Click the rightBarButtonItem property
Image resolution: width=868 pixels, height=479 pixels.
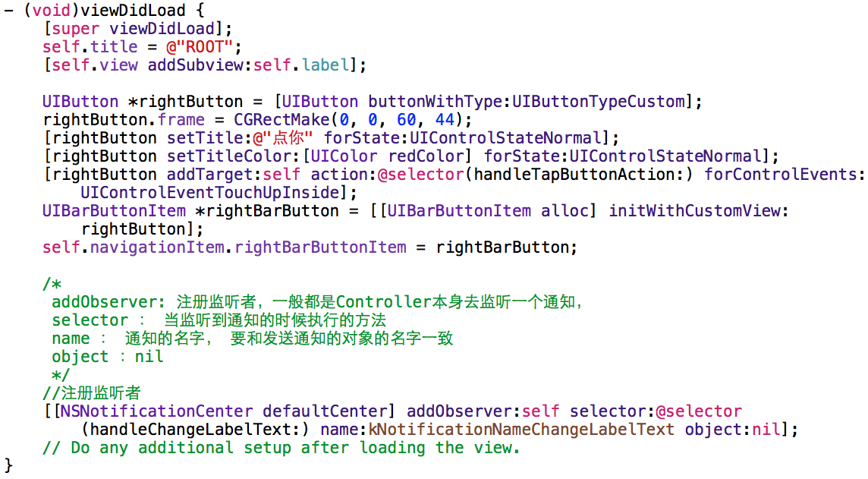324,247
